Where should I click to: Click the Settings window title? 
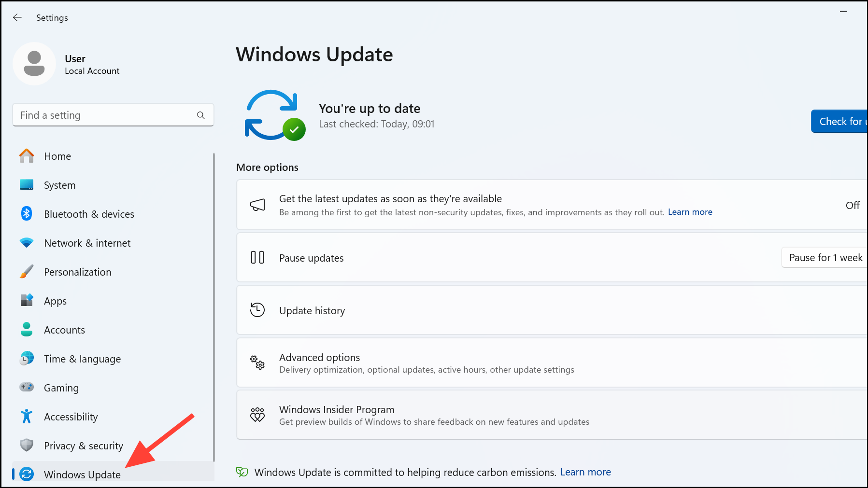[52, 18]
